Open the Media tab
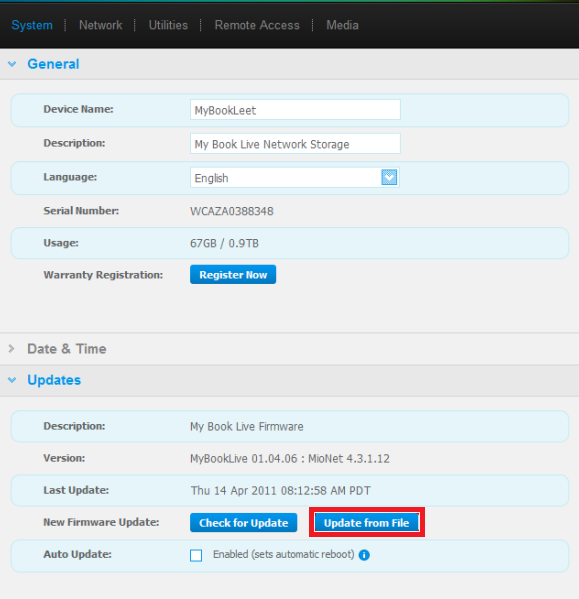The height and width of the screenshot is (599, 579). pos(342,25)
